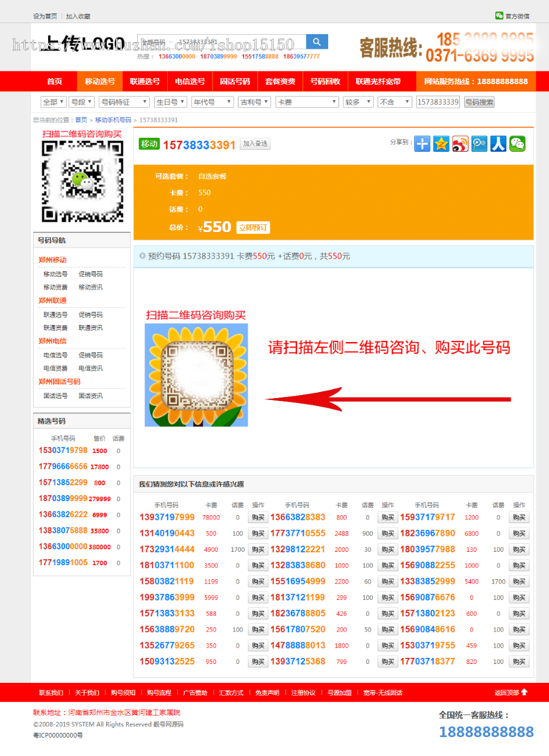Screen dimensions: 549x756
Task: Open the official WeChat icon at top right
Action: [500, 15]
